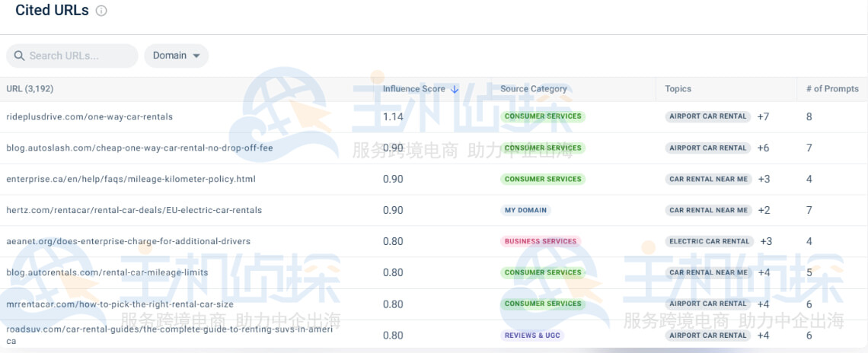
Task: Click Airport Car Rental topic in mrrentacar row
Action: (x=708, y=304)
